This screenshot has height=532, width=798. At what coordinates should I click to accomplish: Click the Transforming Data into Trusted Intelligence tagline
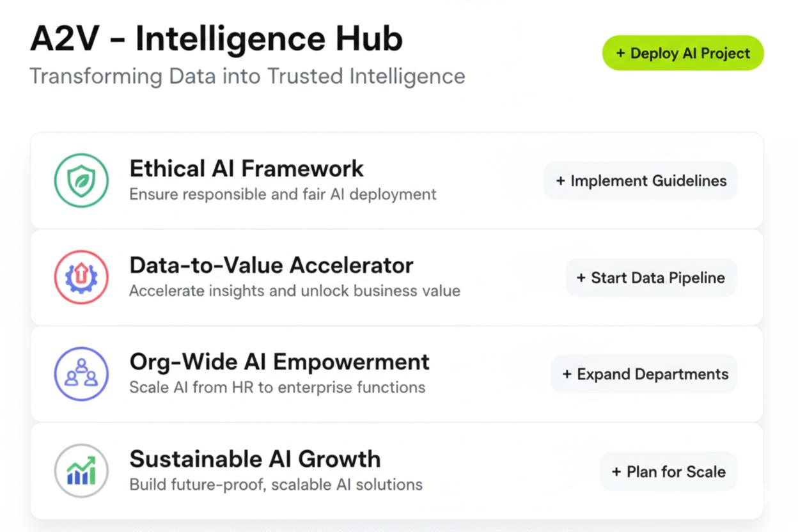pos(247,76)
